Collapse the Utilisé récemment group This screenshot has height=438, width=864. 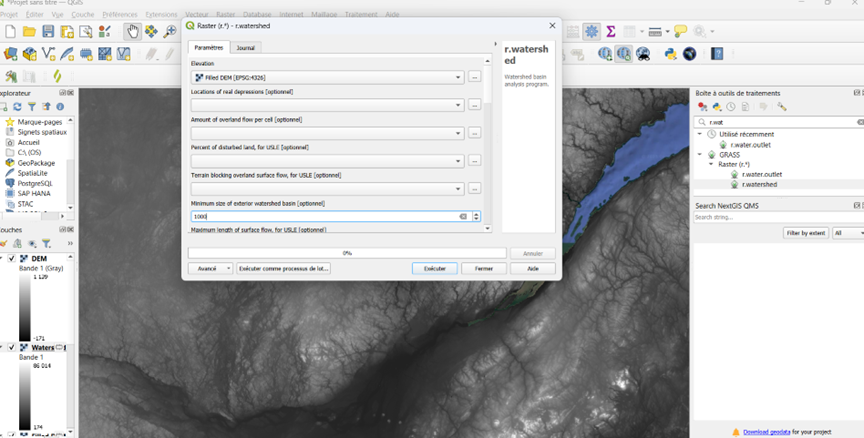pos(700,134)
